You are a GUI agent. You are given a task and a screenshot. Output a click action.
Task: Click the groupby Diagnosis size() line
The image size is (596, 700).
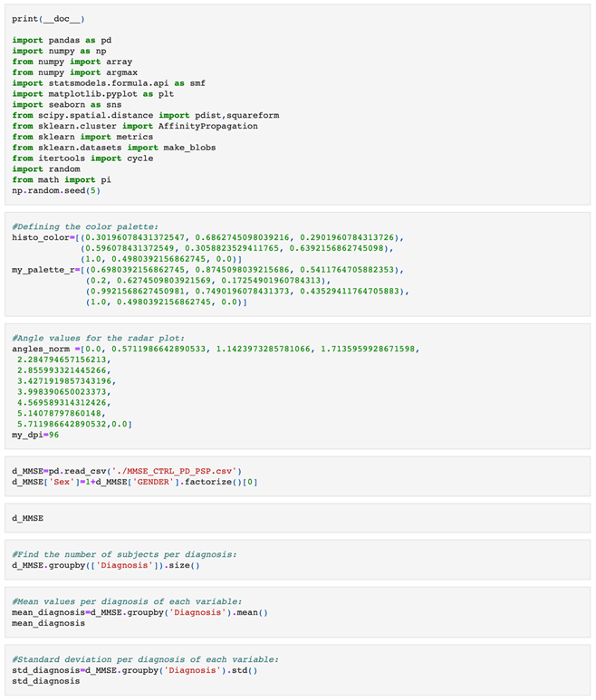[x=106, y=565]
